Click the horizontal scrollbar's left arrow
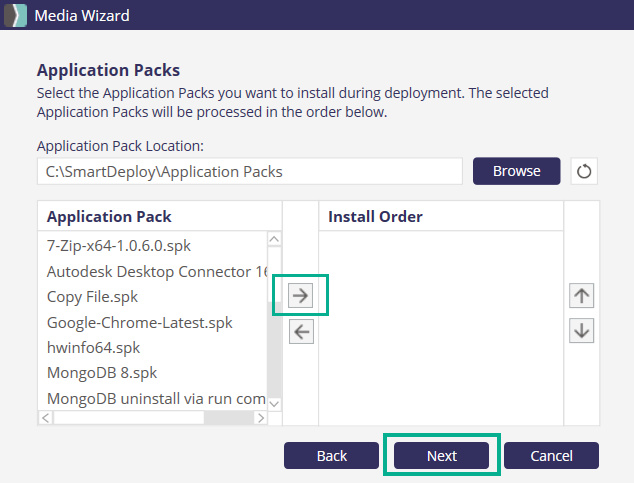634x483 pixels. [x=46, y=417]
